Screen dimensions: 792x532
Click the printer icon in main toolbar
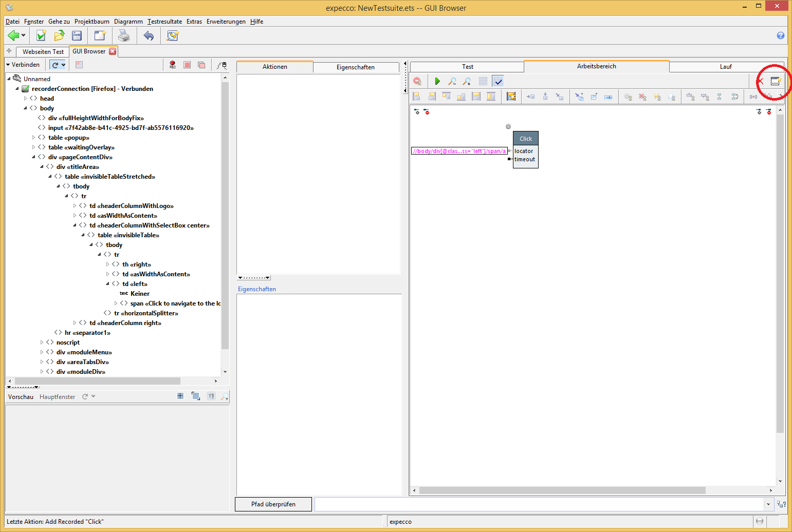(x=124, y=35)
